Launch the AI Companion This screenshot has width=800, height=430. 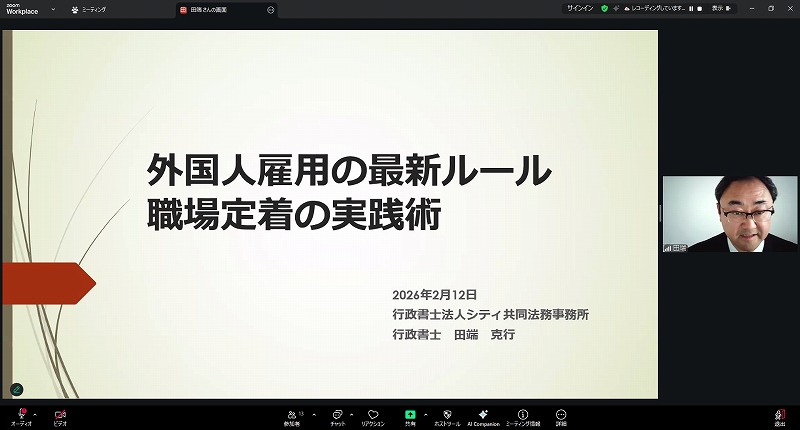[x=483, y=415]
